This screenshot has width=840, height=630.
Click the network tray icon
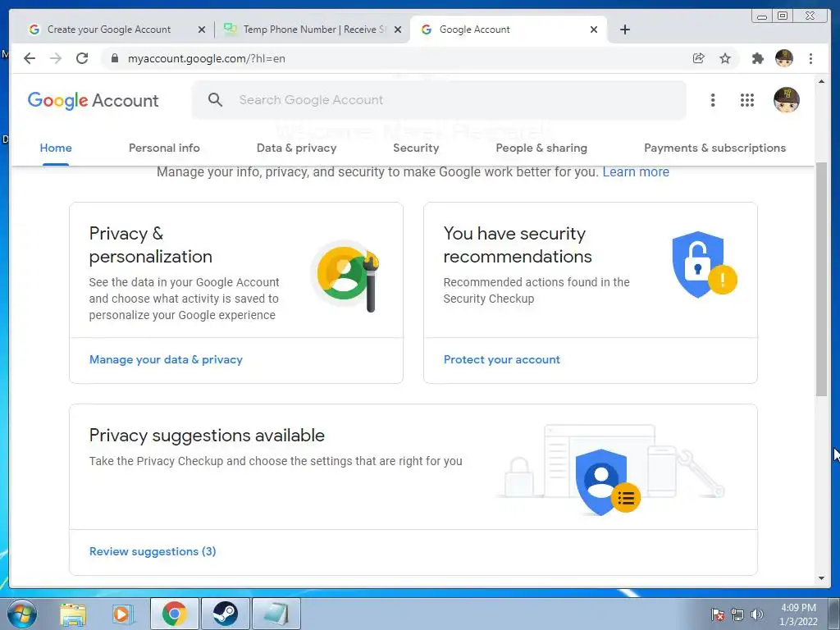pos(737,614)
